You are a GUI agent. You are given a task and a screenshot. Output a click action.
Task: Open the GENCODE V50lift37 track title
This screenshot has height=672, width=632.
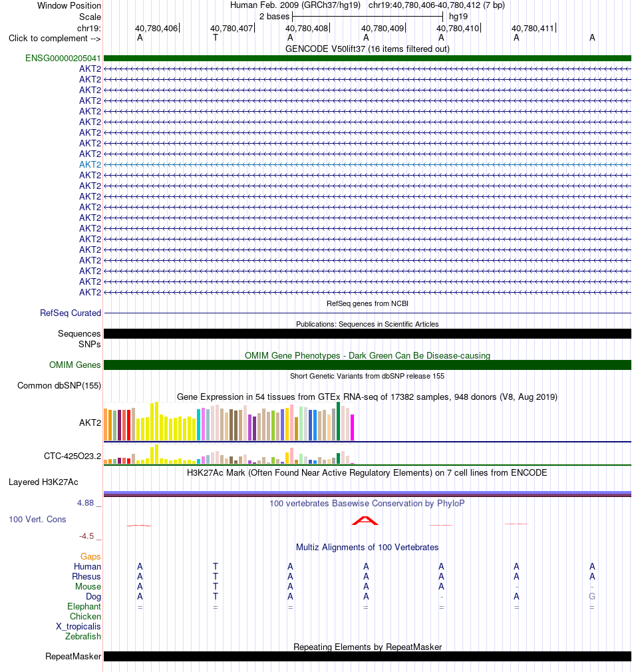coord(367,49)
